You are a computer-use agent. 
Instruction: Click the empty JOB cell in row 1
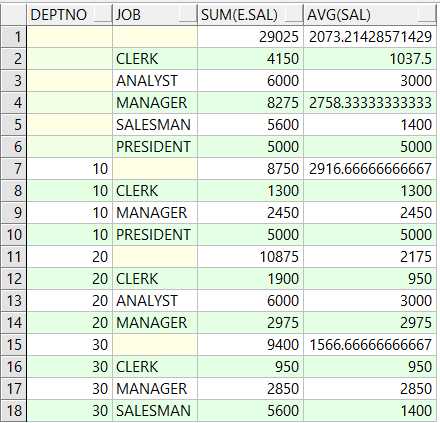pos(155,37)
